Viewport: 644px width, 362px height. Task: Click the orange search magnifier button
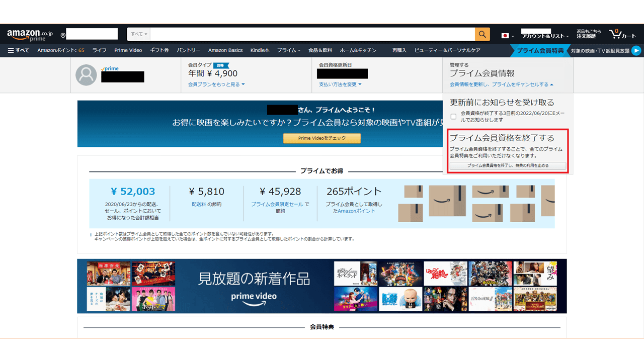481,34
